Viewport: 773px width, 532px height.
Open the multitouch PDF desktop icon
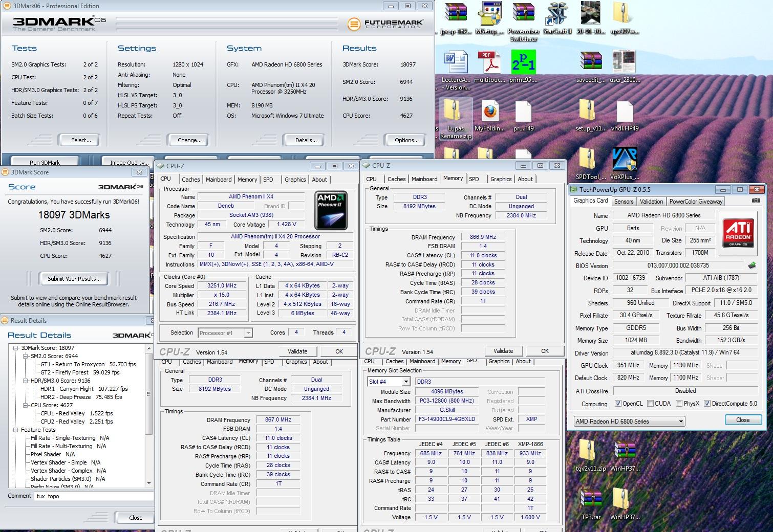click(x=490, y=67)
